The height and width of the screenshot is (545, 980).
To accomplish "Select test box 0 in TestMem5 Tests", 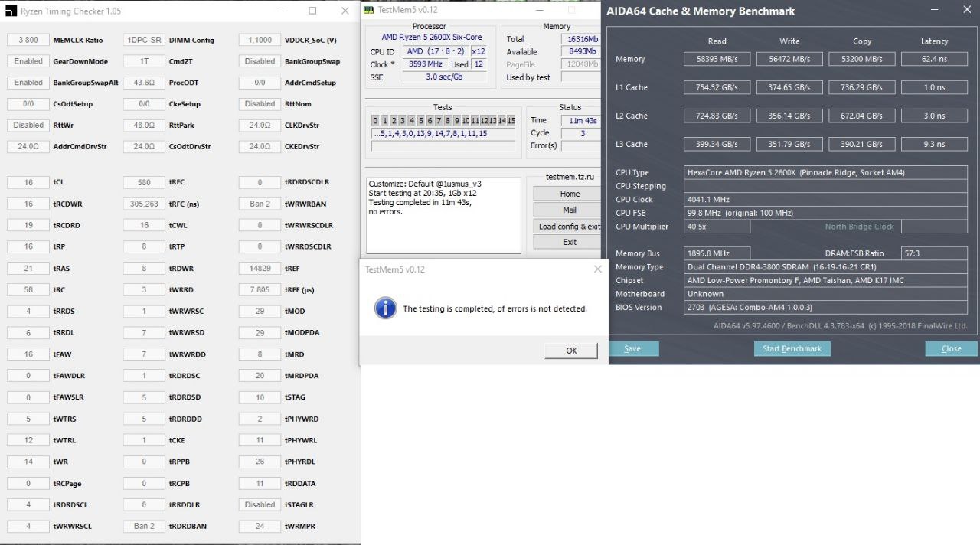I will click(375, 121).
